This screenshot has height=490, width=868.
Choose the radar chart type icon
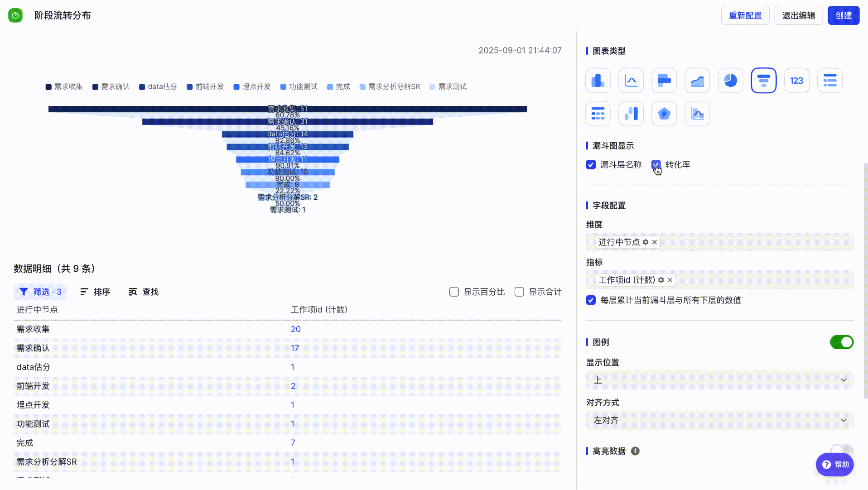click(664, 114)
